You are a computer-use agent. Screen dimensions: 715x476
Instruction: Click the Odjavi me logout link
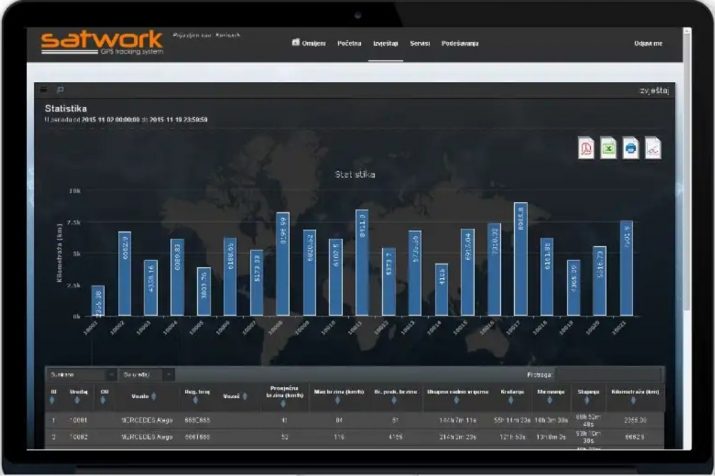coord(648,43)
